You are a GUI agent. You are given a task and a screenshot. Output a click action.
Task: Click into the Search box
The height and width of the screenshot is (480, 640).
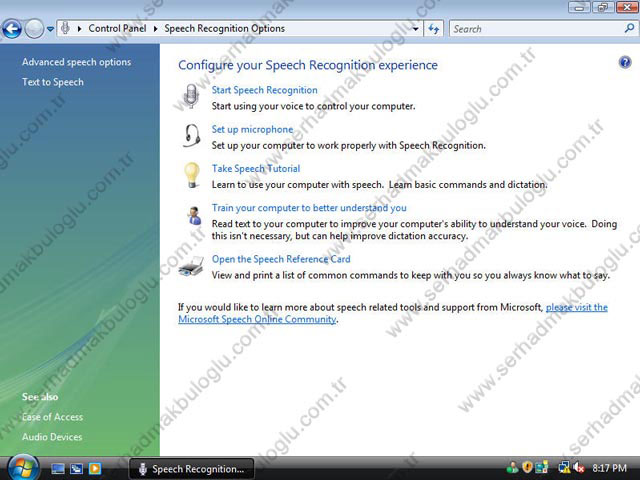click(x=535, y=29)
